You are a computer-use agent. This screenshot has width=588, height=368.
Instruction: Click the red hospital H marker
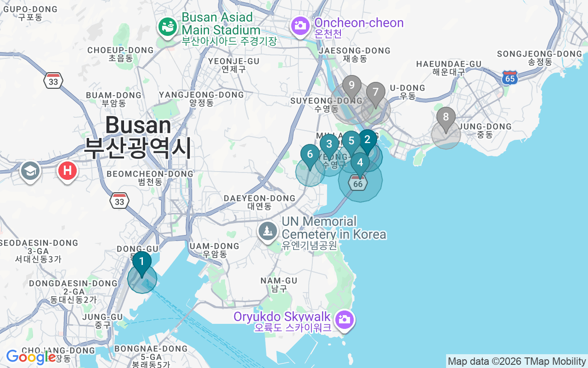point(67,172)
